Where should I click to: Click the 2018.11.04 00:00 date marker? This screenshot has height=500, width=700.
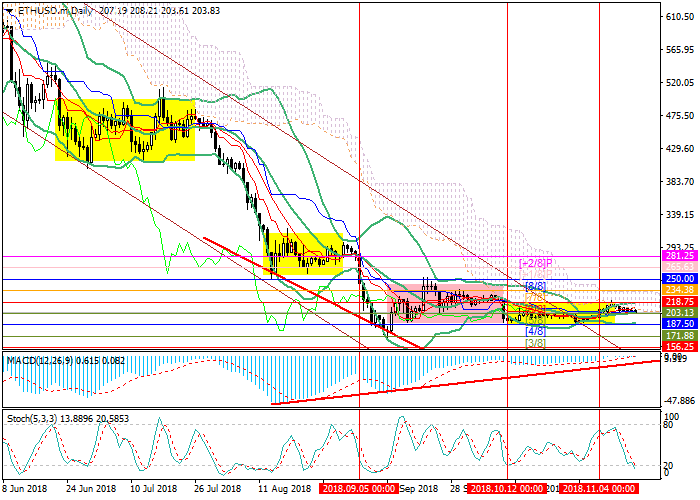click(599, 489)
